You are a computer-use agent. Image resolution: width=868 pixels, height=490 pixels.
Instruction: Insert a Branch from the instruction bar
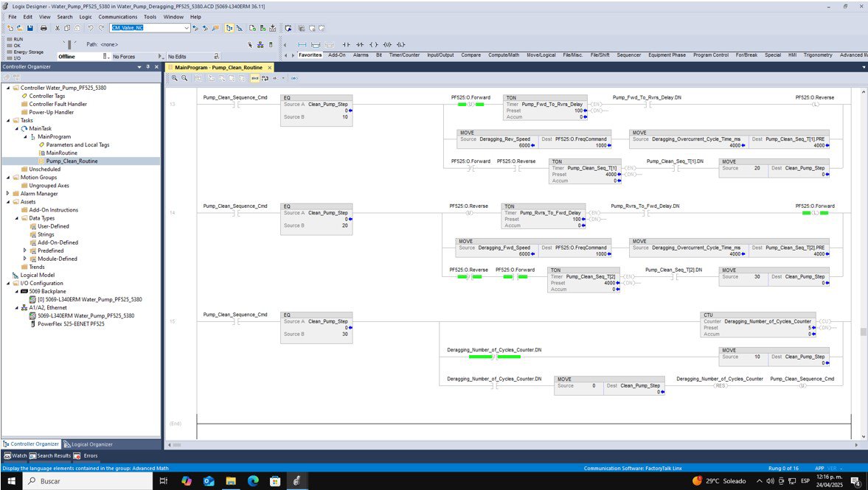pyautogui.click(x=316, y=45)
